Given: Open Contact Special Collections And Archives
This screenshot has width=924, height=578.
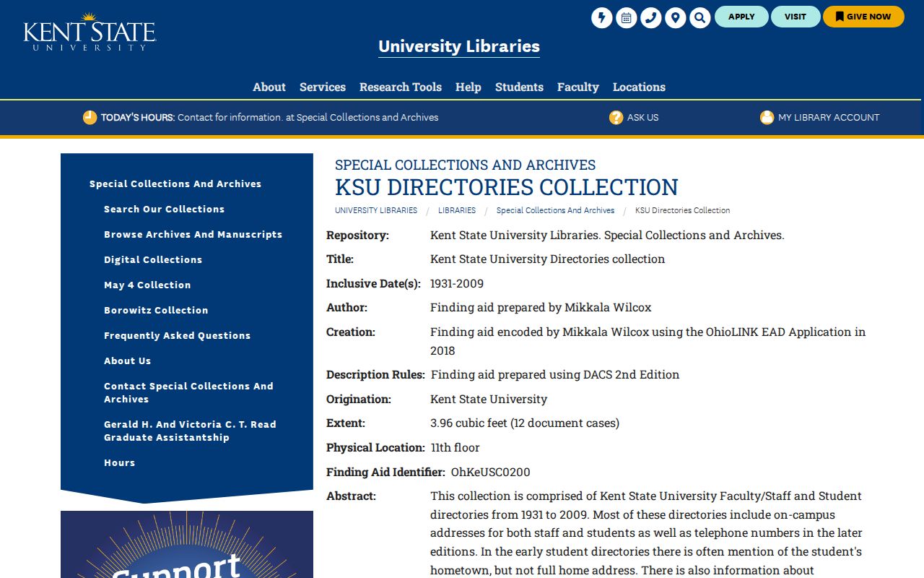Looking at the screenshot, I should (x=188, y=392).
